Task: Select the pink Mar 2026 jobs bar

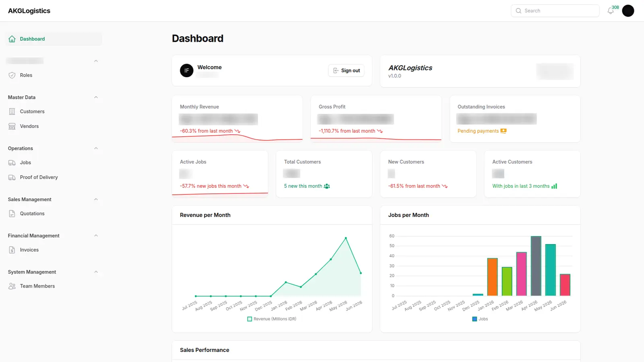Action: [x=521, y=274]
